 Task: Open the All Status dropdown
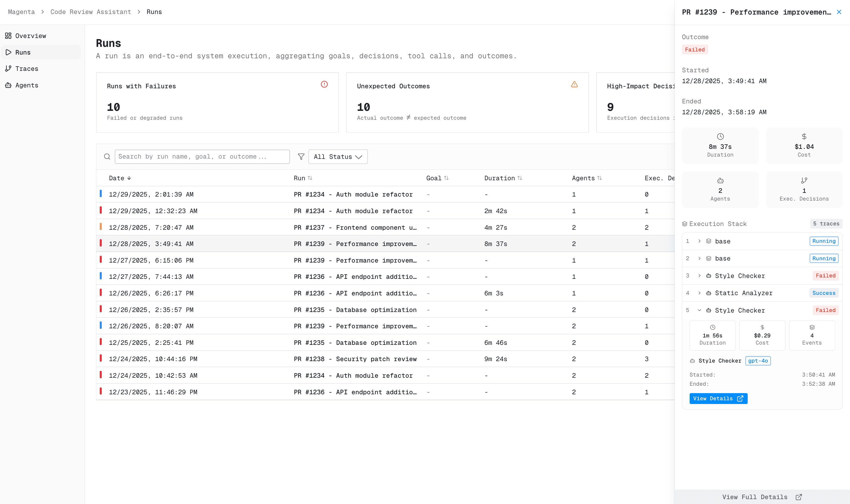point(338,157)
